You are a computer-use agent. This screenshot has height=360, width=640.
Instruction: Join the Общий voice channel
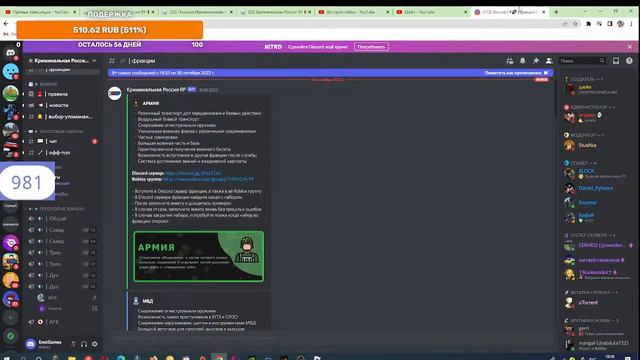[62, 219]
